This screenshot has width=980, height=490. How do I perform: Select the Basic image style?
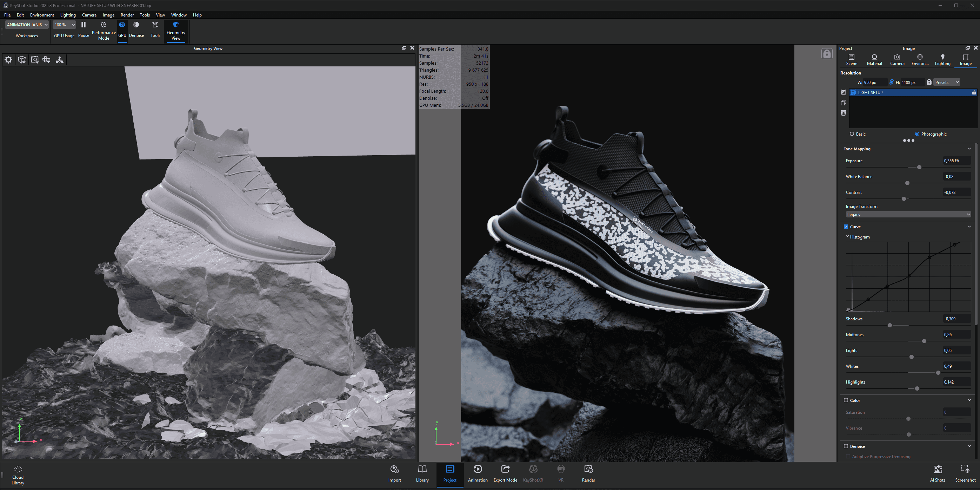click(852, 134)
